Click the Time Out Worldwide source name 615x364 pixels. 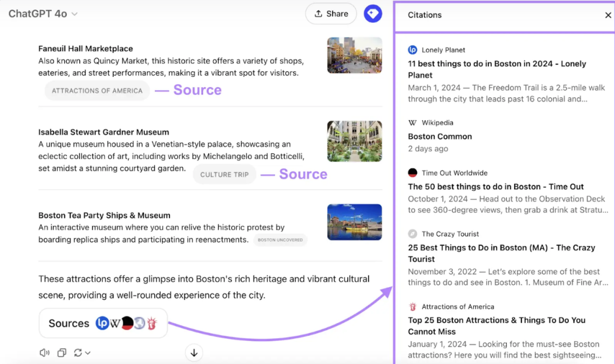[455, 173]
